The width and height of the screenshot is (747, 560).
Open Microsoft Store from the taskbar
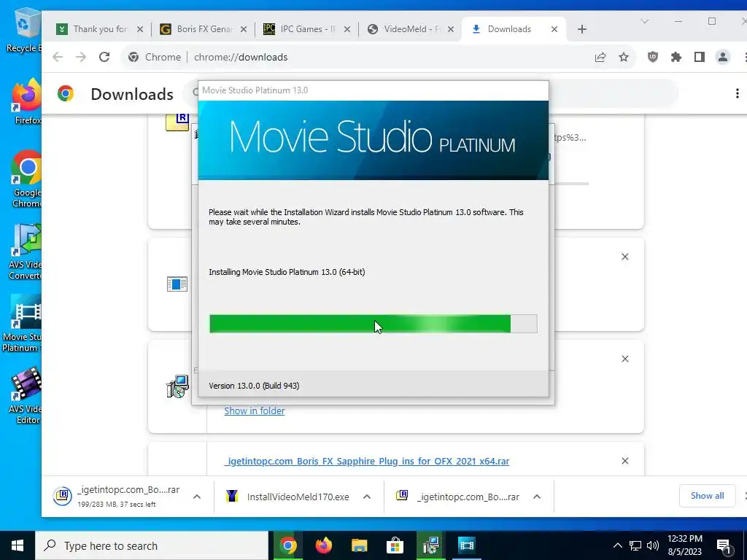pos(395,545)
